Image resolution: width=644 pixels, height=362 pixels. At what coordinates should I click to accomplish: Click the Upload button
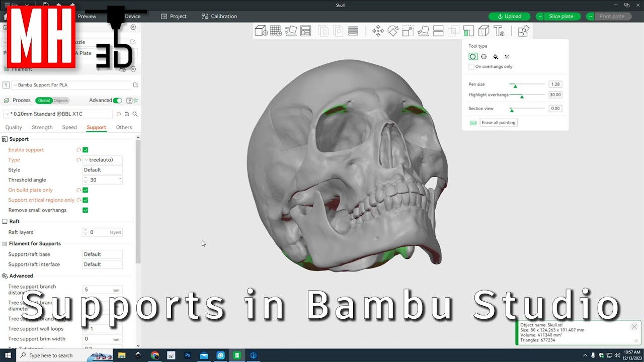(x=509, y=17)
